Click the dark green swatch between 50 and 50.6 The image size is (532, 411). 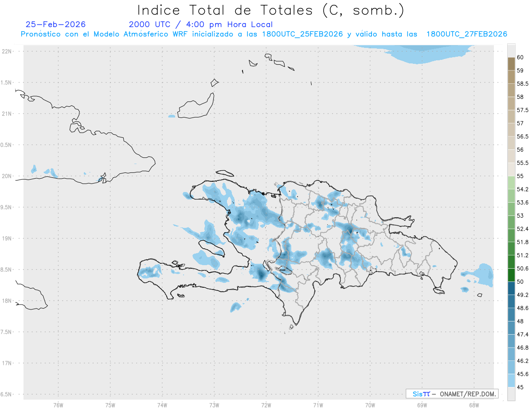[511, 275]
